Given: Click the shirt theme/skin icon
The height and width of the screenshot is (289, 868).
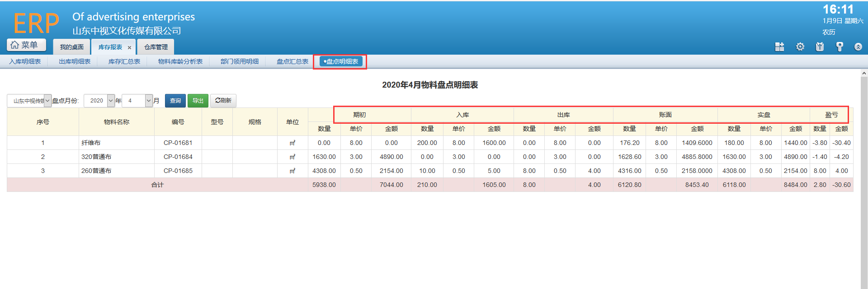Looking at the screenshot, I should pos(820,47).
